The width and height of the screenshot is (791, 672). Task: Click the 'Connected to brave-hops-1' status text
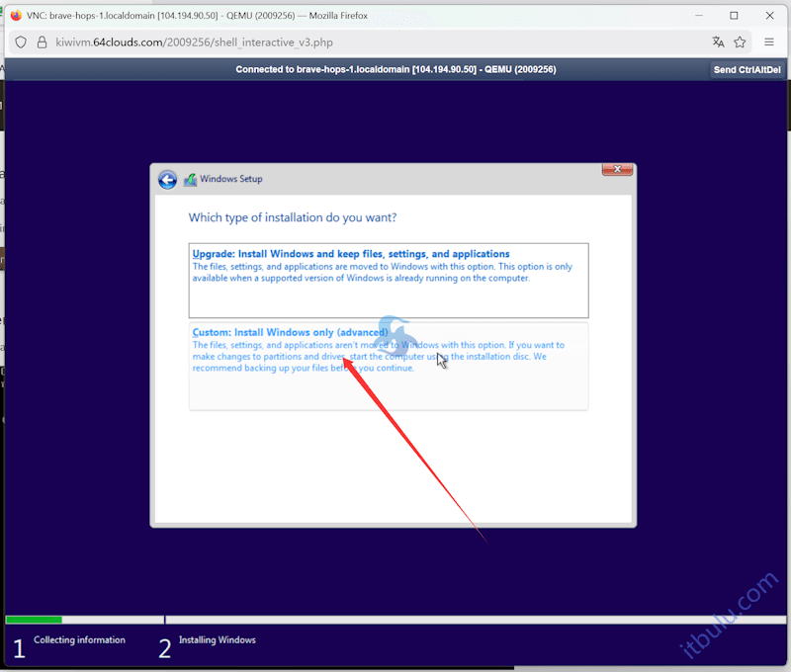pyautogui.click(x=395, y=69)
